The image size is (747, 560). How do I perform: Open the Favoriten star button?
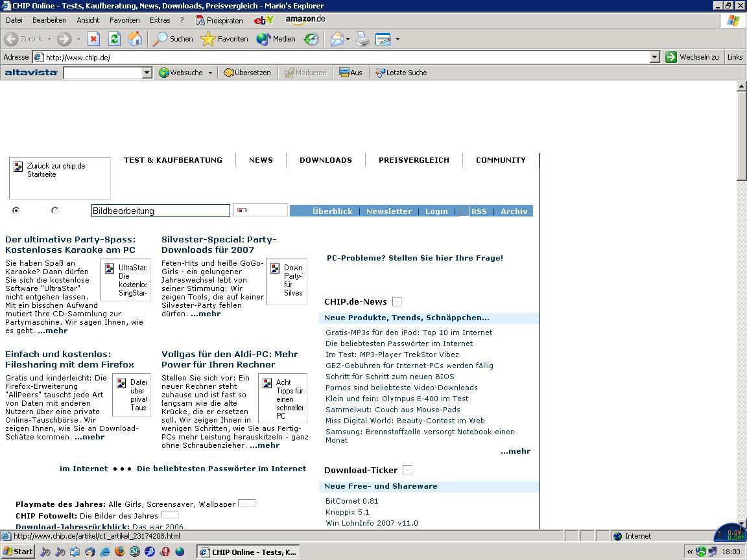point(224,39)
